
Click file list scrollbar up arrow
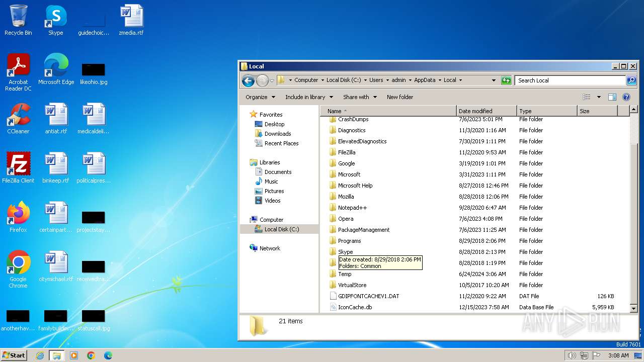tap(633, 110)
